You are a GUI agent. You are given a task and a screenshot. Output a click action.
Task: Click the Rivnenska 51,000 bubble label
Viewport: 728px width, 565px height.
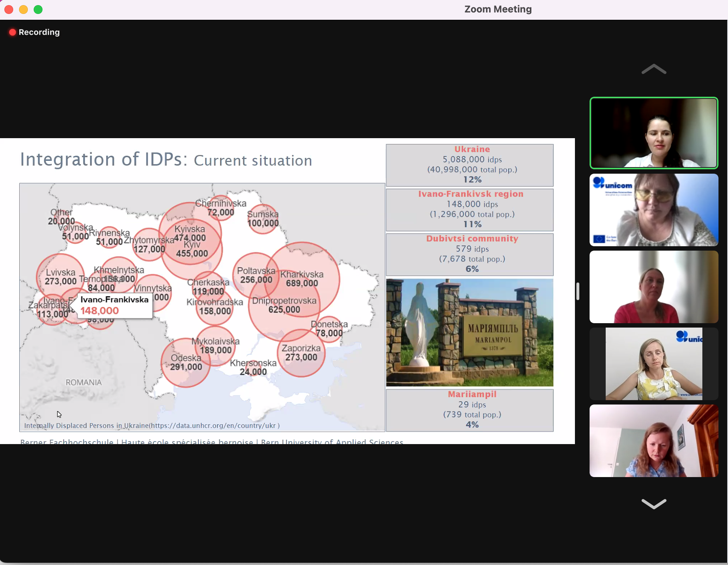[x=109, y=237]
